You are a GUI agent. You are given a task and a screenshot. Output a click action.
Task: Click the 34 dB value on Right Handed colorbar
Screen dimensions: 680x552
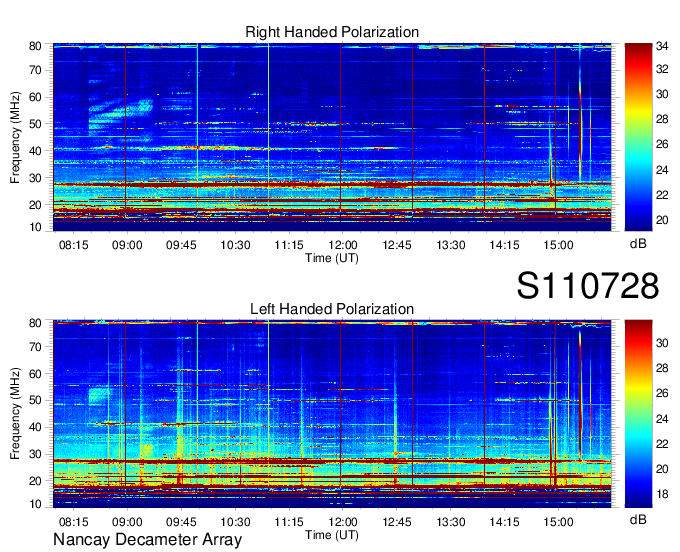coord(662,46)
